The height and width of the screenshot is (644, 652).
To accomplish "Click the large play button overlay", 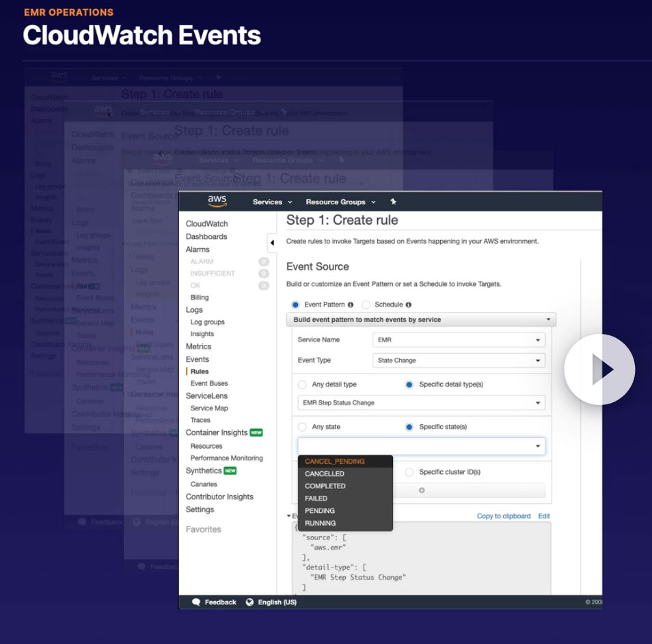I will click(x=599, y=369).
